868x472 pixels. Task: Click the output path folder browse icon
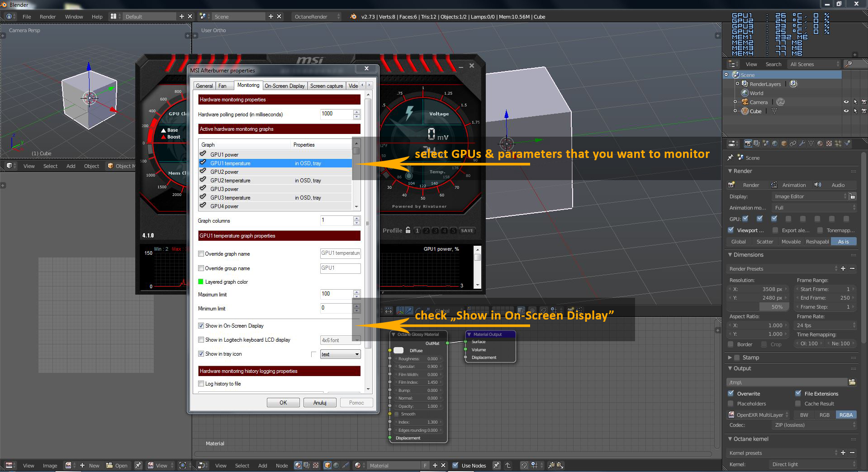[x=852, y=382]
